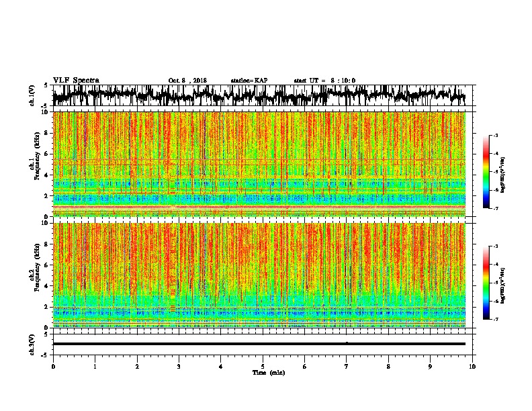Click the 'start UT = 8 : 10: 0' text

click(x=324, y=81)
